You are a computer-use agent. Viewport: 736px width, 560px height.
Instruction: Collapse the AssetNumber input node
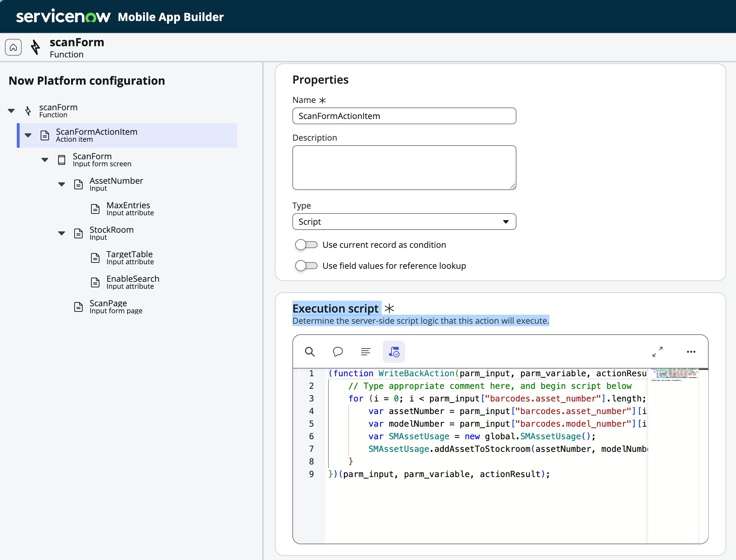pos(62,184)
